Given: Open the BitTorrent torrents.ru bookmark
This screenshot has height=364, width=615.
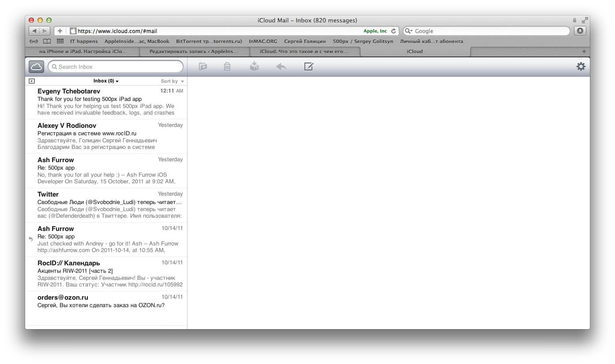Looking at the screenshot, I should 209,41.
